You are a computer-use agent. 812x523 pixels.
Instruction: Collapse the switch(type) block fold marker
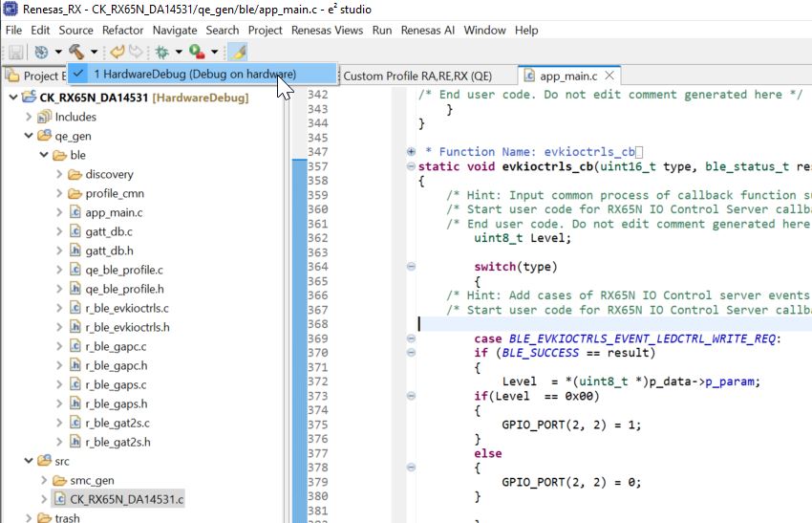pos(411,267)
